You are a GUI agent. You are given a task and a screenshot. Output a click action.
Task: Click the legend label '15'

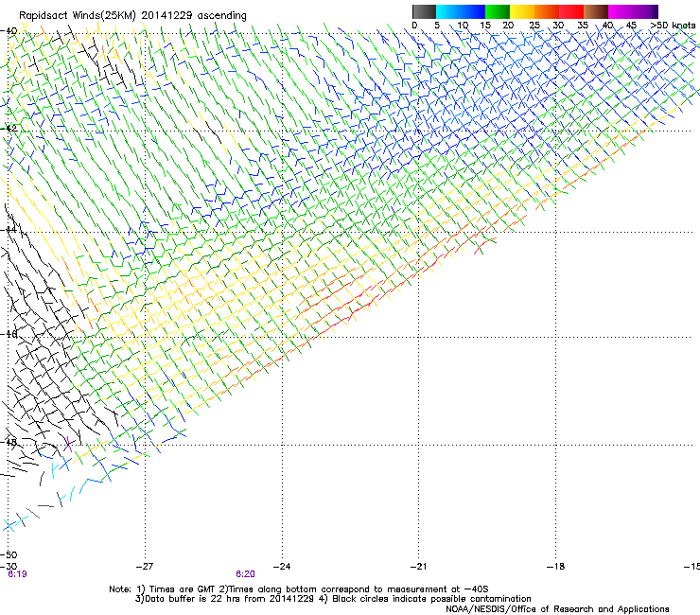click(485, 26)
